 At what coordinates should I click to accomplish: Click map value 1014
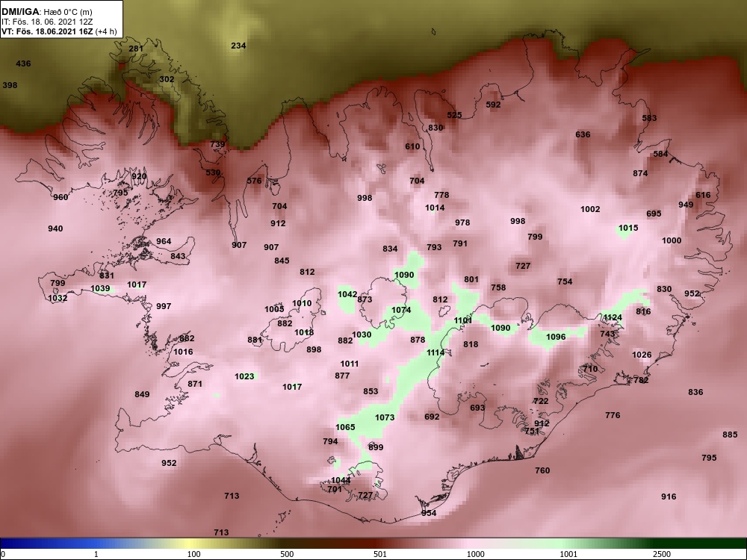(435, 208)
